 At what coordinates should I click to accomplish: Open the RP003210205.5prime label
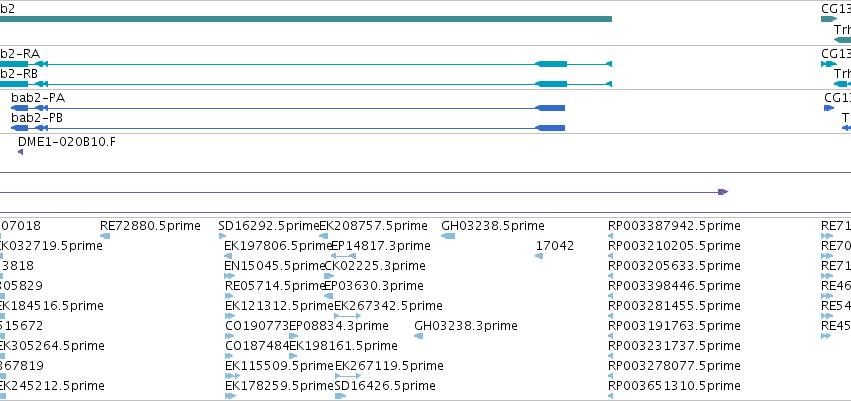(x=674, y=246)
